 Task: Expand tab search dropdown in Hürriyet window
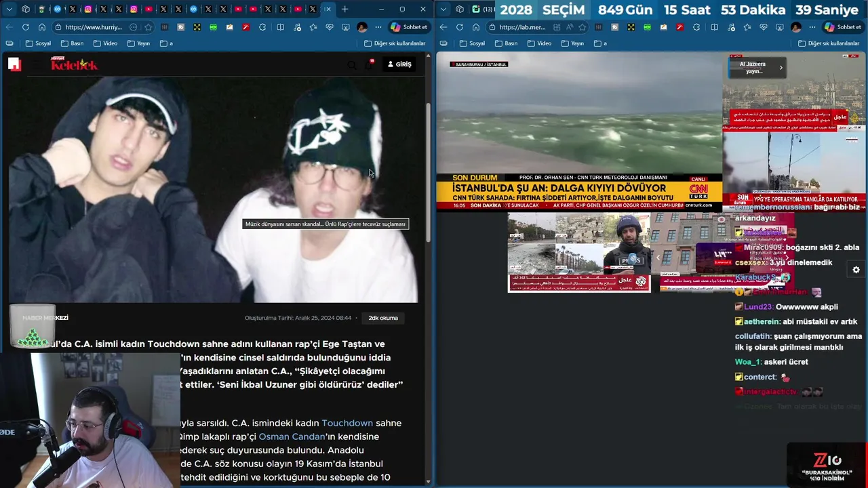pos(10,9)
